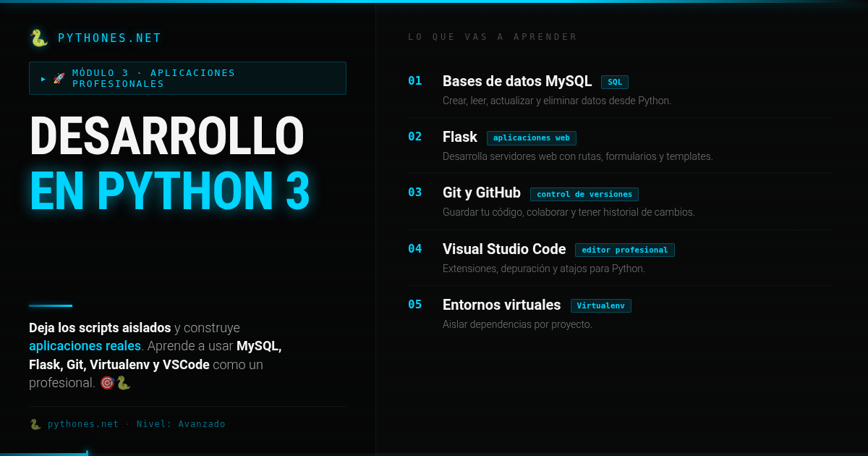
Task: Click the footer snake icon beside pythones.net
Action: 35,424
